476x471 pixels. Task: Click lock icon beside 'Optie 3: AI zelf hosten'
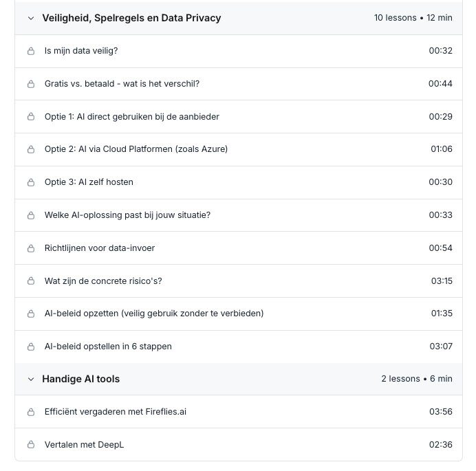[x=30, y=182]
